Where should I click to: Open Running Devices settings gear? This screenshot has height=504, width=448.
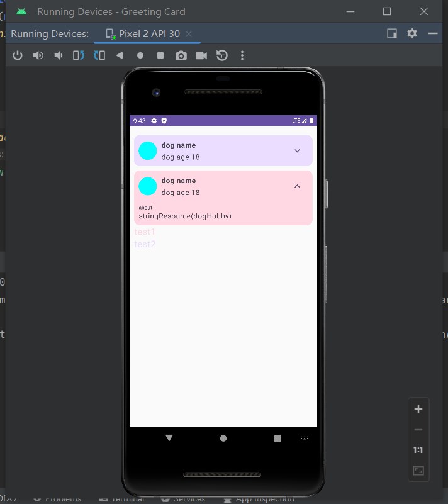click(412, 33)
